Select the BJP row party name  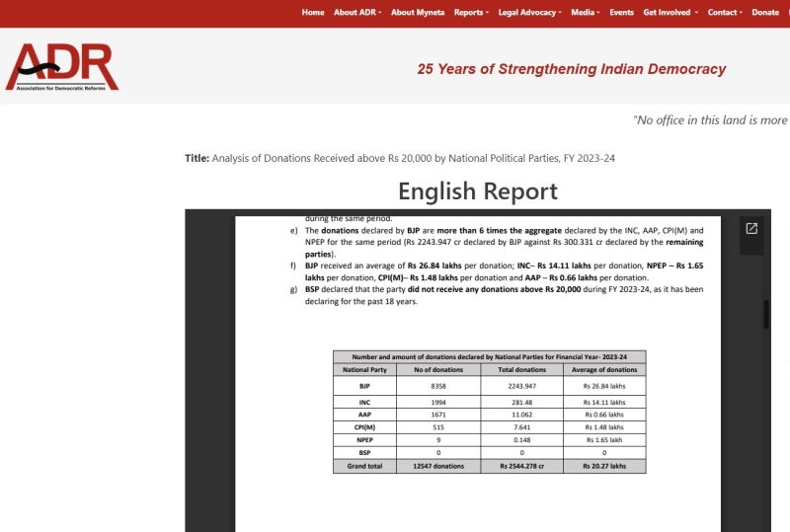(x=364, y=386)
